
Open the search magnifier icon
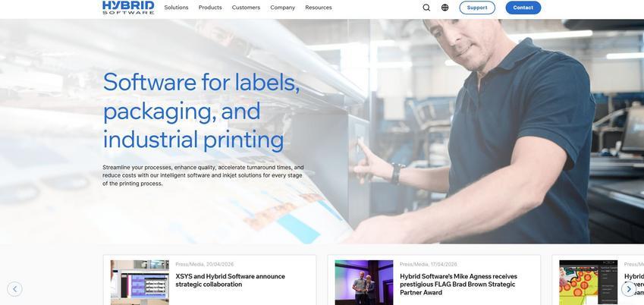pos(426,8)
